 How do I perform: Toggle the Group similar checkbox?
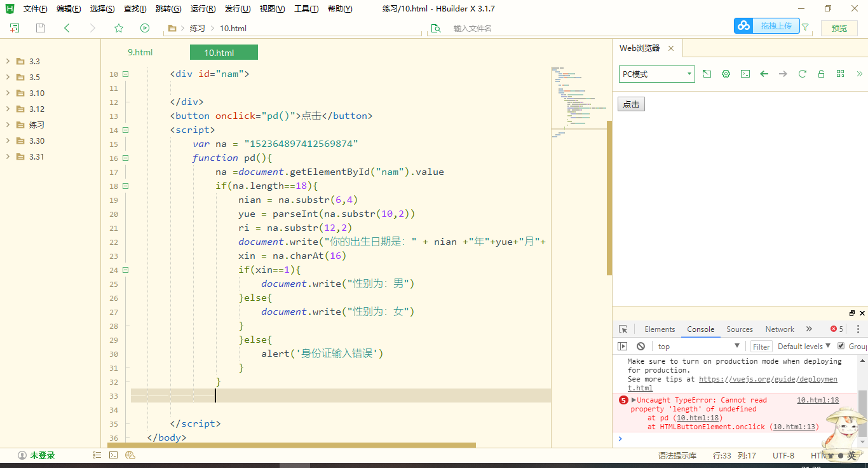pyautogui.click(x=841, y=346)
